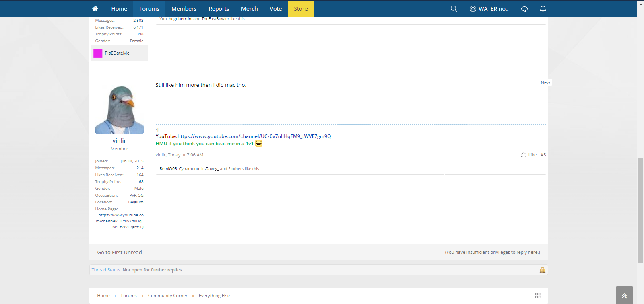The height and width of the screenshot is (304, 644).
Task: Open the WATER no... account menu
Action: 489,9
